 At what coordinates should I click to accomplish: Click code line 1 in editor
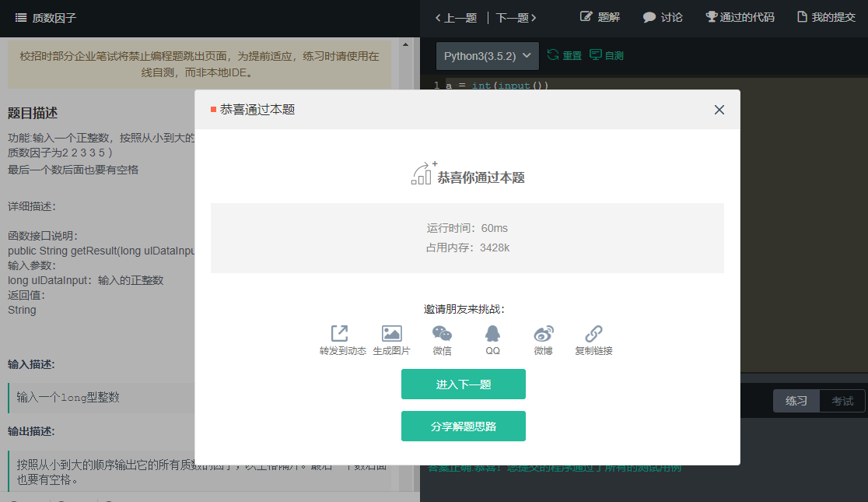tap(497, 86)
